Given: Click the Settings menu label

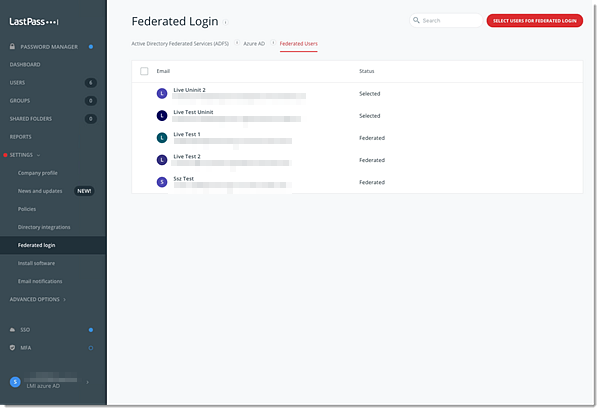Looking at the screenshot, I should point(21,155).
